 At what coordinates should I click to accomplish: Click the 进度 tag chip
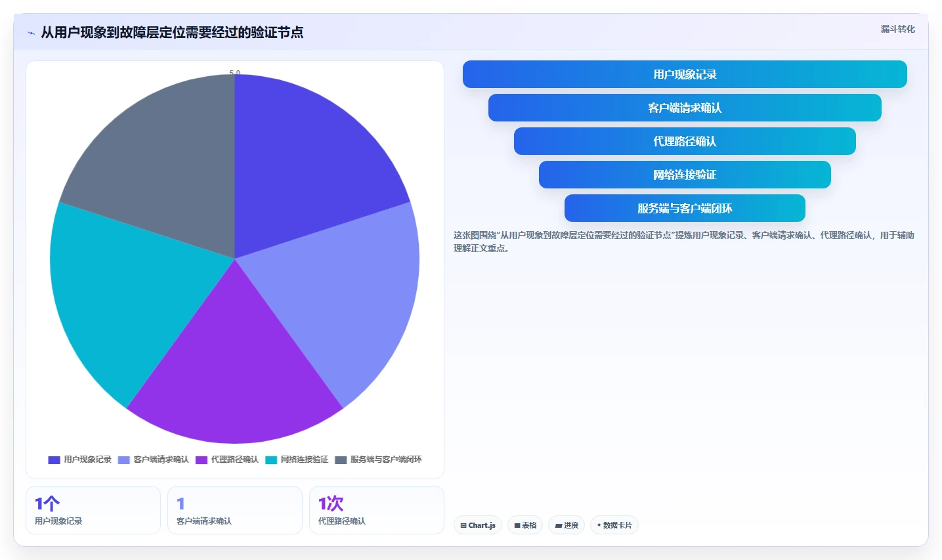point(567,525)
